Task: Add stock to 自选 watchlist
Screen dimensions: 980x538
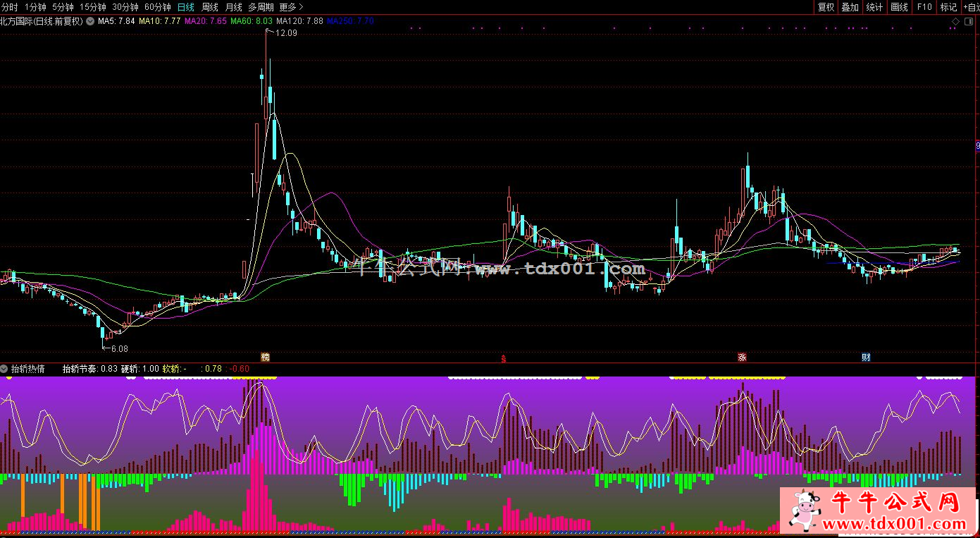Action: pyautogui.click(x=972, y=7)
